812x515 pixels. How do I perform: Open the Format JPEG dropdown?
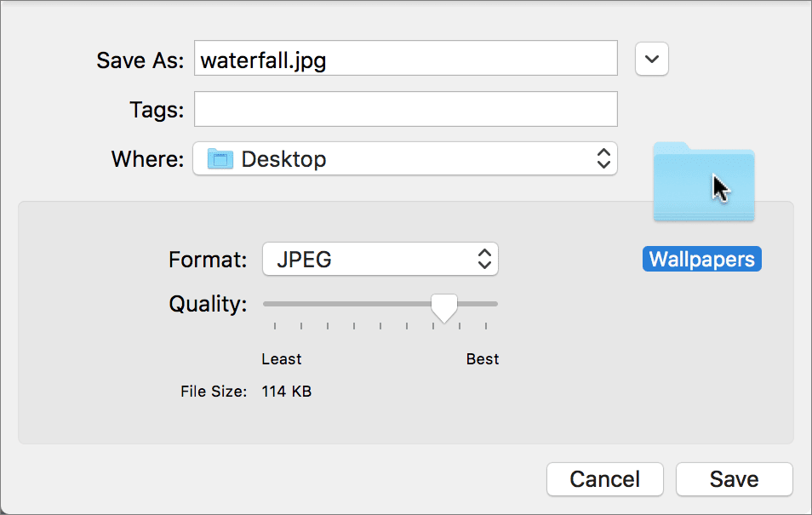coord(380,259)
